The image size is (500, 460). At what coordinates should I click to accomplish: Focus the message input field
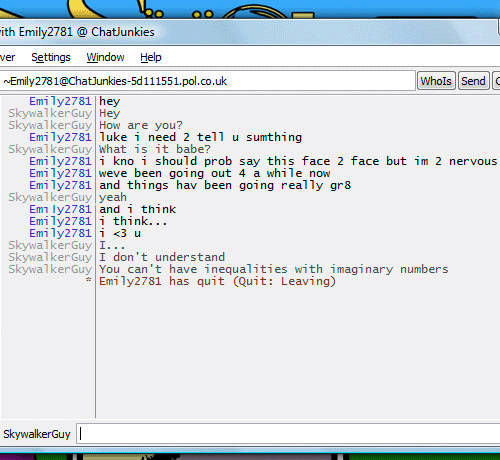pos(288,434)
